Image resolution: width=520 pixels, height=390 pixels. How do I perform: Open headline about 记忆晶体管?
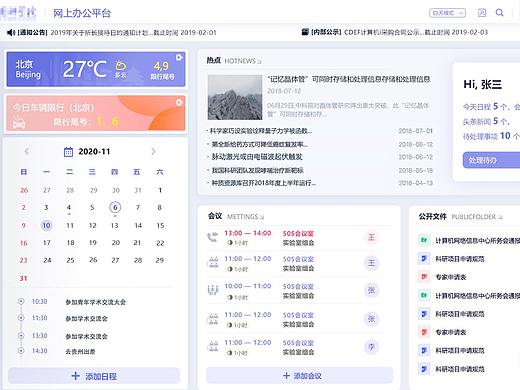(349, 79)
